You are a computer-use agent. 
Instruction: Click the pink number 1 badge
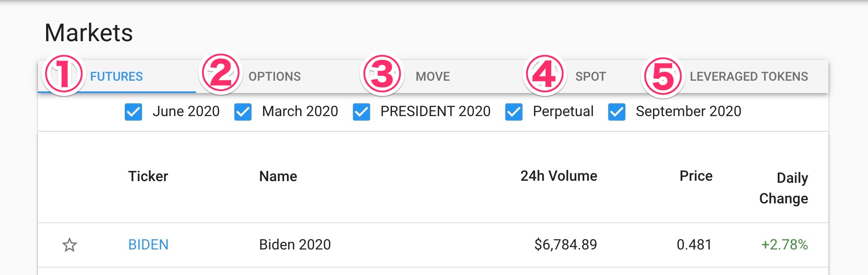point(63,75)
